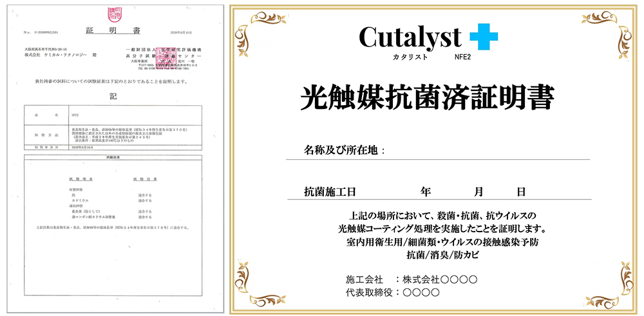This screenshot has width=644, height=316.
Task: Click the 抗菌施工日 label
Action: pyautogui.click(x=329, y=192)
